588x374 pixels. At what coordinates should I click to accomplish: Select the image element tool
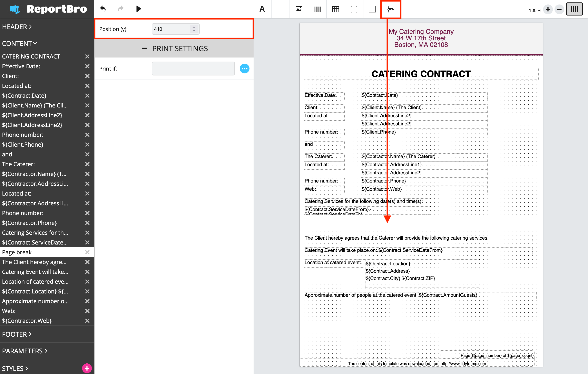299,9
